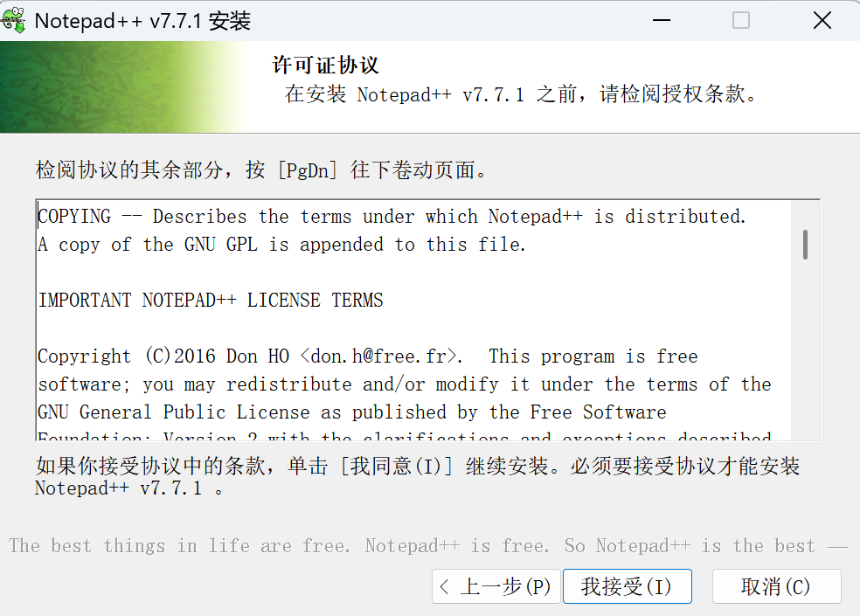This screenshot has width=860, height=616.
Task: Click the minimize icon
Action: pos(662,20)
